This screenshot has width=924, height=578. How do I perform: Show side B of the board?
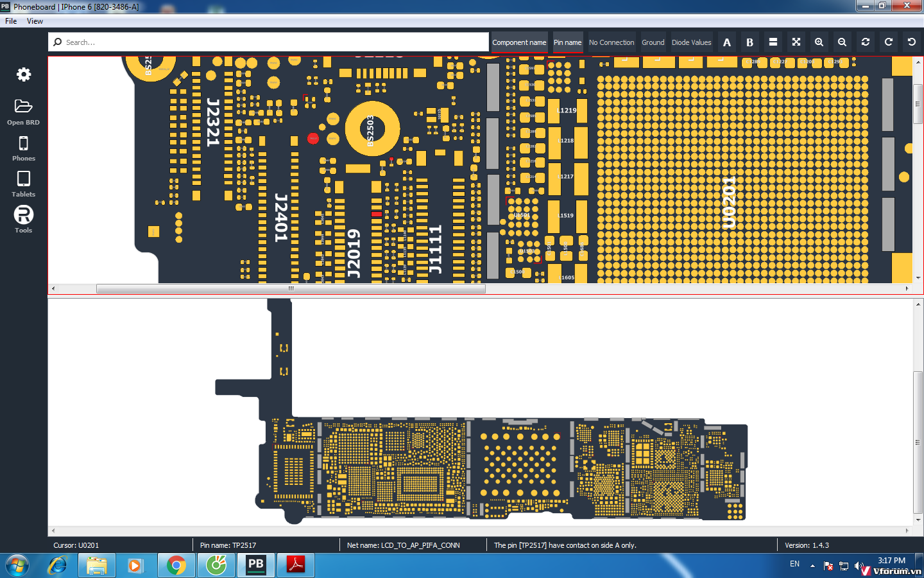(x=750, y=42)
